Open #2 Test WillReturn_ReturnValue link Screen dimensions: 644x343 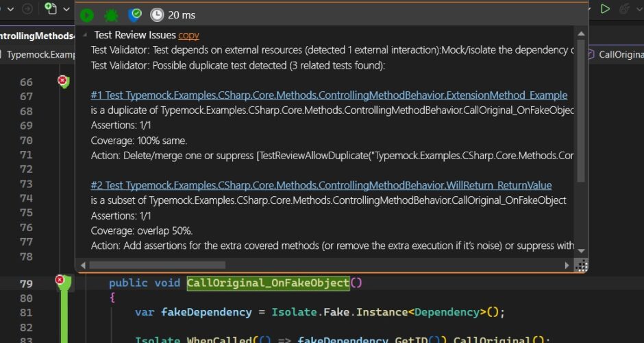[x=321, y=185]
